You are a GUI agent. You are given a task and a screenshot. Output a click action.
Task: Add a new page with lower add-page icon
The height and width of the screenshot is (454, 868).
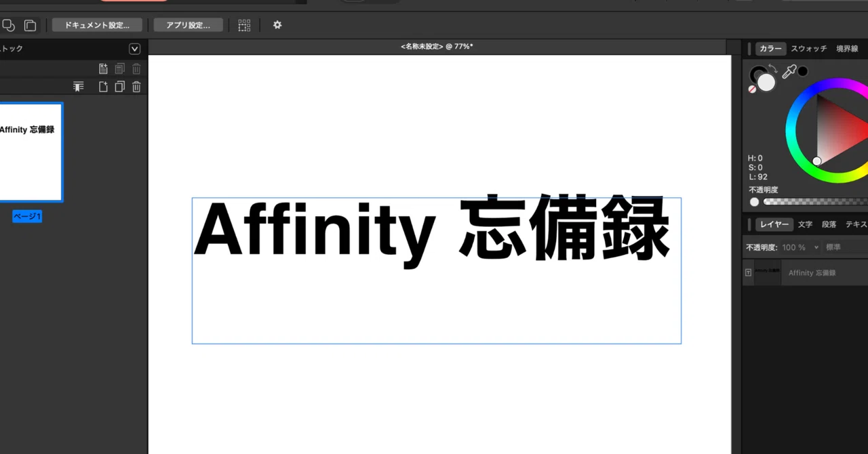(103, 87)
